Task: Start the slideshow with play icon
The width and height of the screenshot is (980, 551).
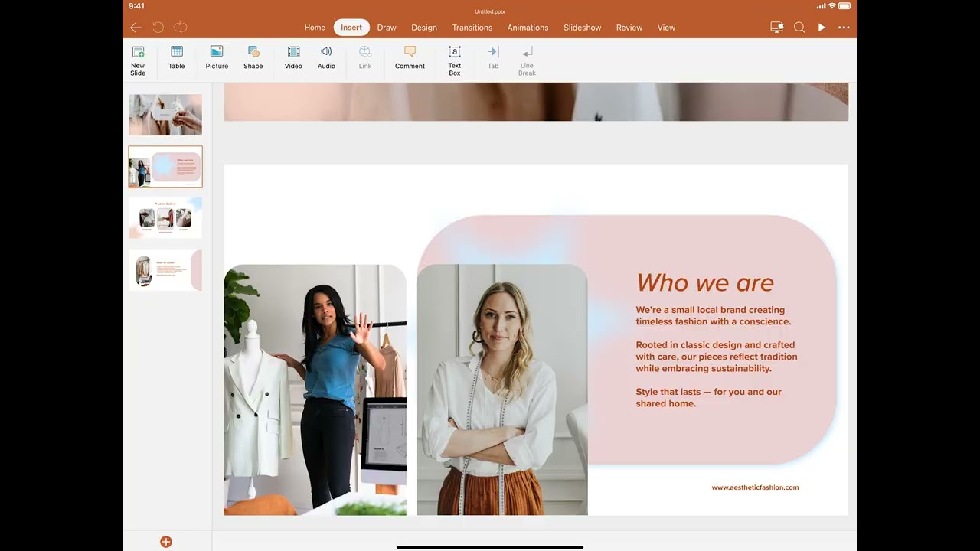Action: pyautogui.click(x=822, y=28)
